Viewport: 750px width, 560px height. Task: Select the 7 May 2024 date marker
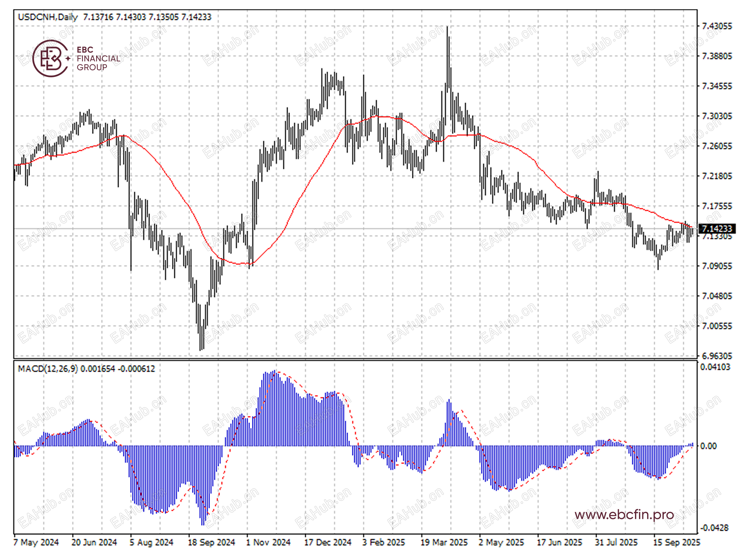tap(36, 542)
